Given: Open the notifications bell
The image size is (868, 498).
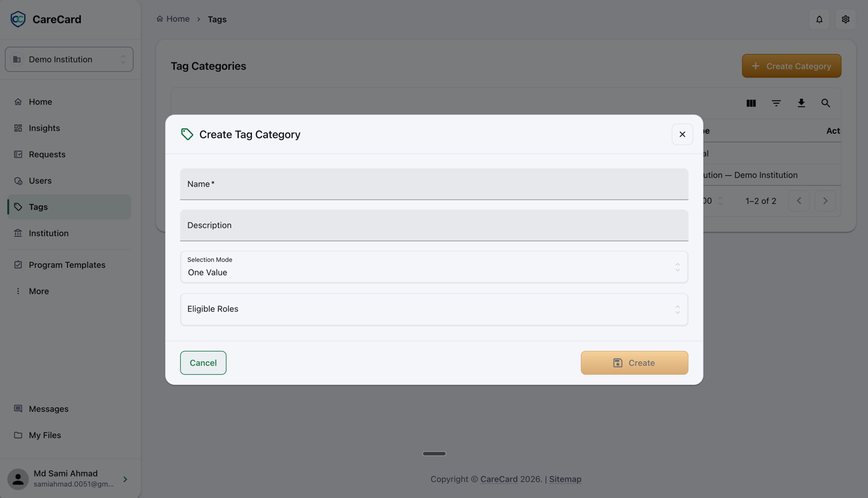Looking at the screenshot, I should click(x=819, y=19).
